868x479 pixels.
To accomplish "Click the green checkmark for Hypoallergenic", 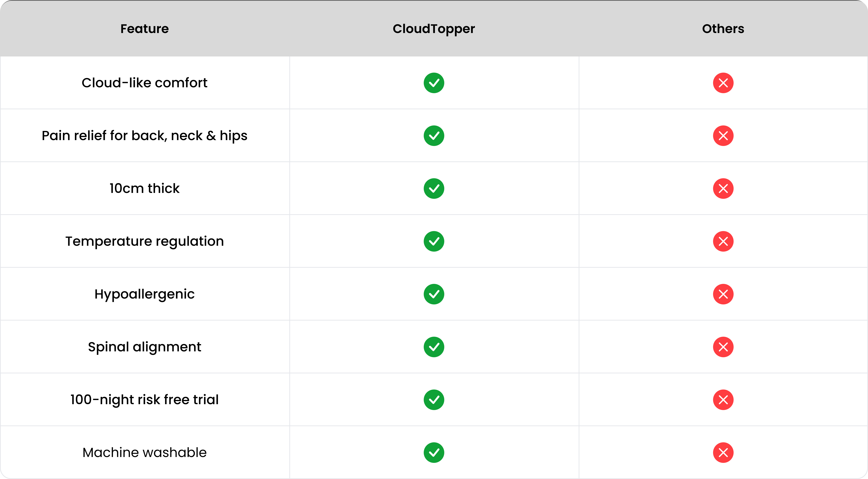I will tap(434, 294).
